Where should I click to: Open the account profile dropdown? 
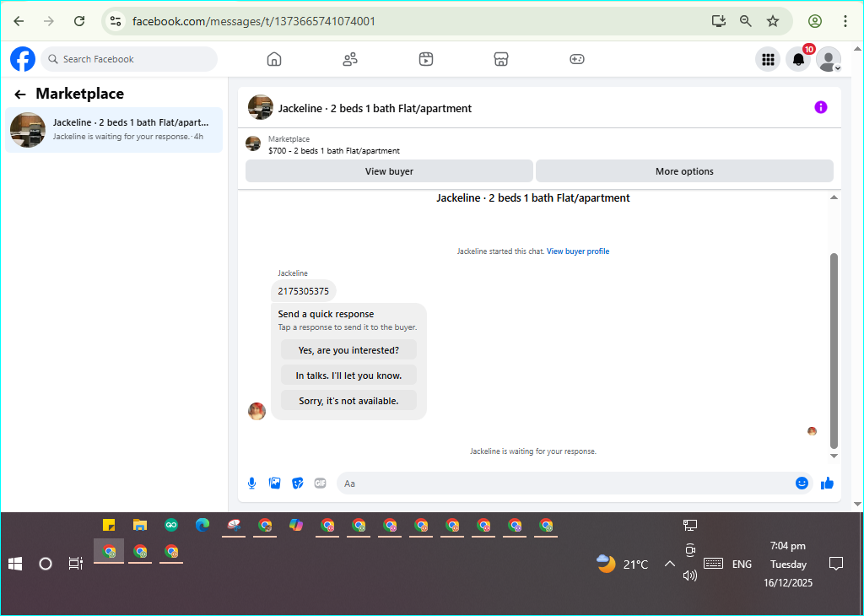click(x=829, y=59)
